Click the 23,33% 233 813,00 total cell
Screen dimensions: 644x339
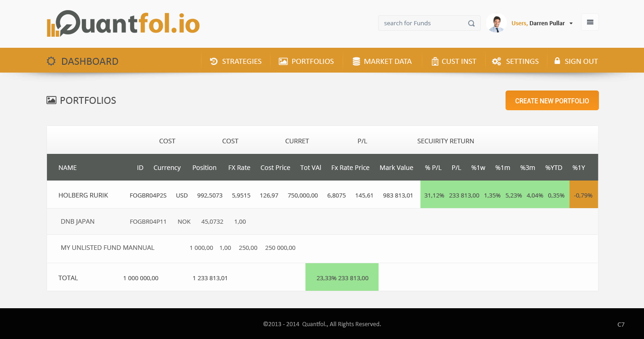click(x=342, y=277)
